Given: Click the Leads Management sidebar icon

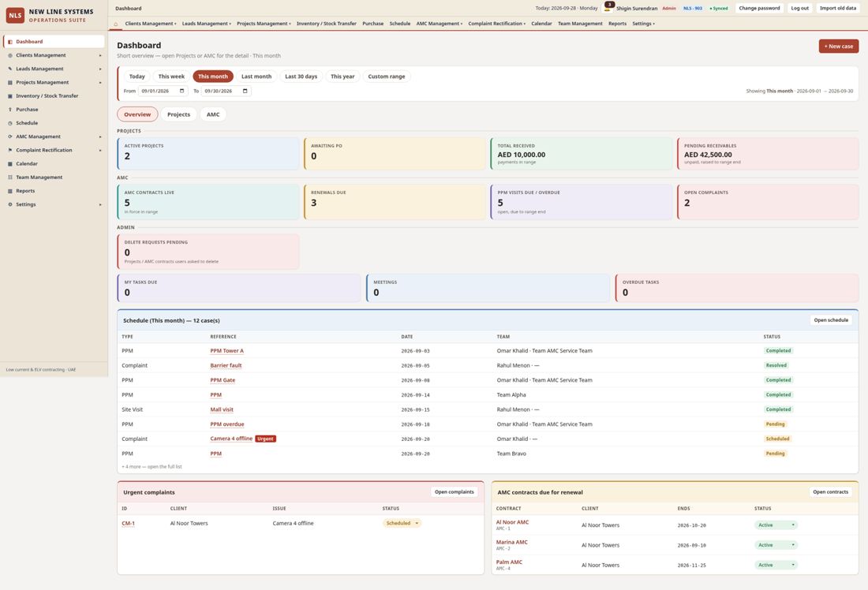Looking at the screenshot, I should pos(10,69).
